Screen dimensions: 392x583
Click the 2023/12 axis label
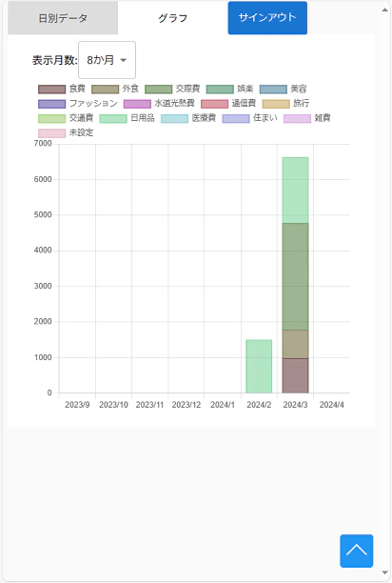186,405
